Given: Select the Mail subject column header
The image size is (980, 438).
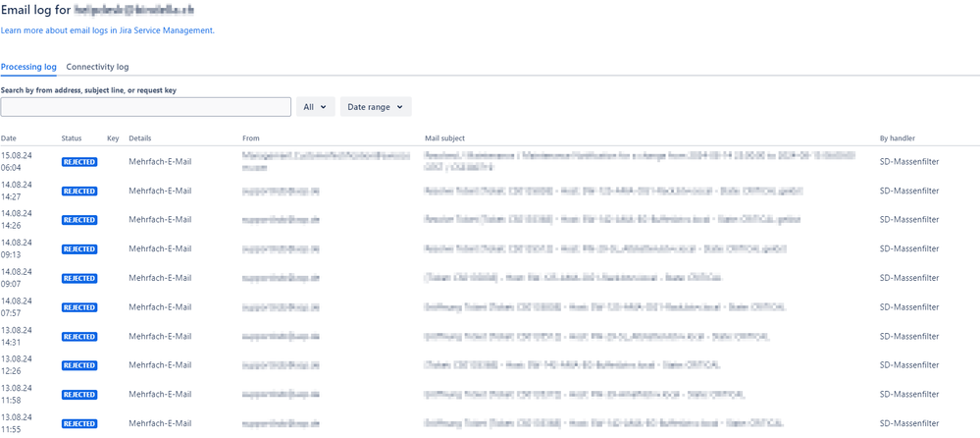Looking at the screenshot, I should point(444,138).
